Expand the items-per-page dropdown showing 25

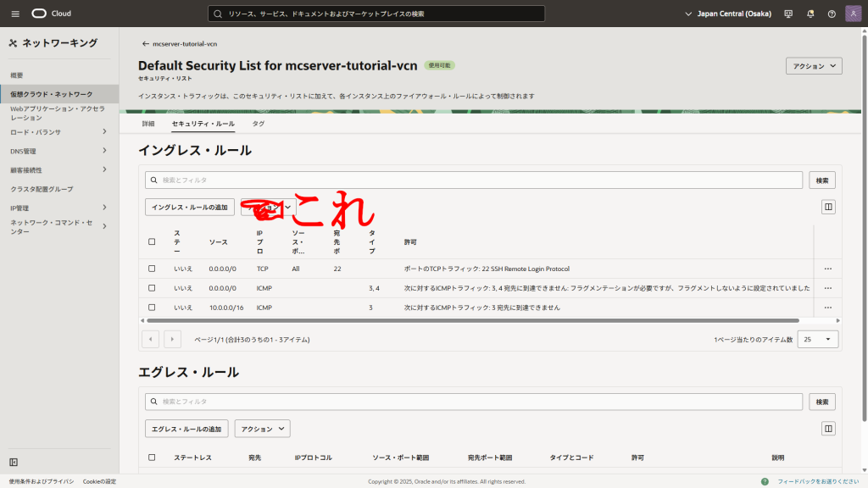[818, 339]
